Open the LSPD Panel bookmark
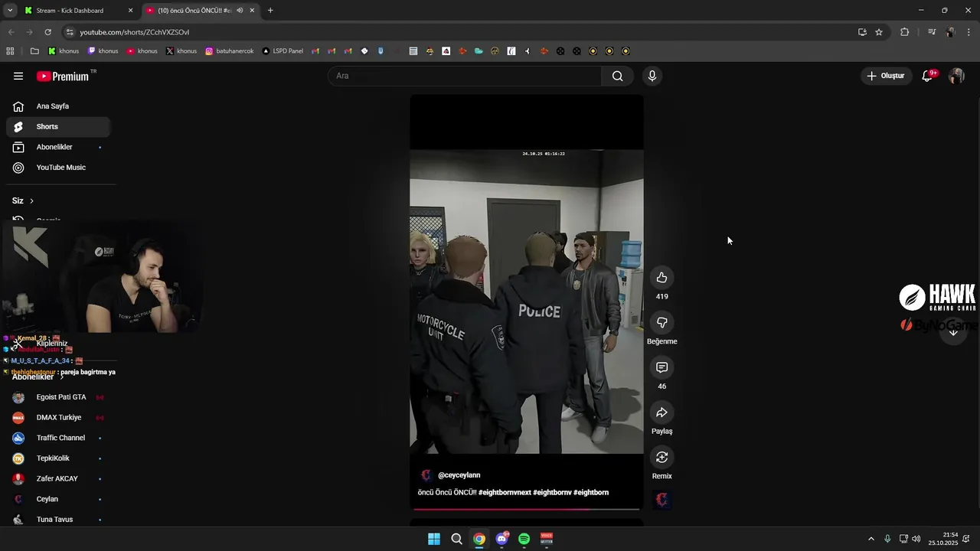This screenshot has width=980, height=551. click(283, 51)
